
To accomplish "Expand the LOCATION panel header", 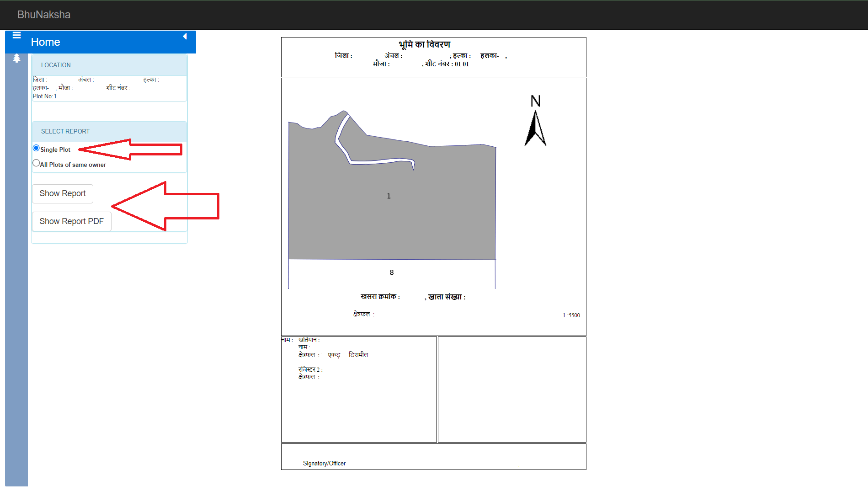I will click(56, 65).
